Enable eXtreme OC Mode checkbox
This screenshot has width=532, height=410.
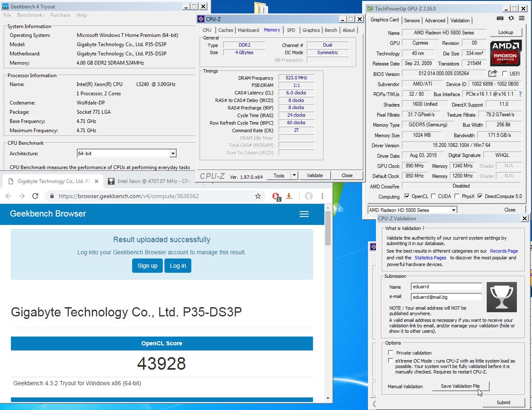pos(391,360)
